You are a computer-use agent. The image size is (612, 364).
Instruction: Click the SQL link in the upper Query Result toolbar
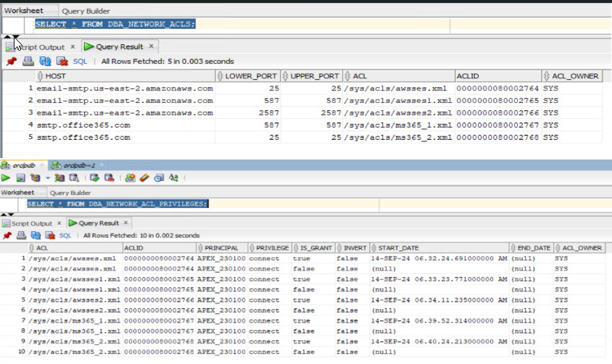click(x=80, y=62)
